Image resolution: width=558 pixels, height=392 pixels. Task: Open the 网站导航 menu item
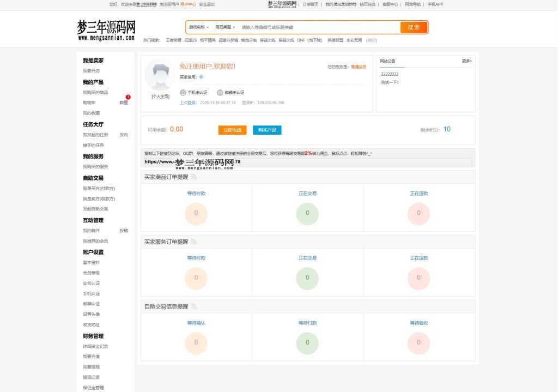tap(413, 4)
